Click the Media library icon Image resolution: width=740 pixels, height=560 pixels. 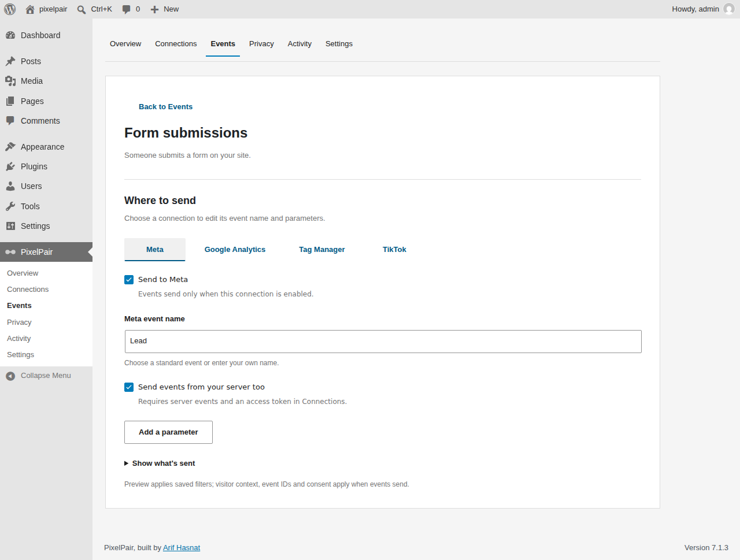point(10,81)
